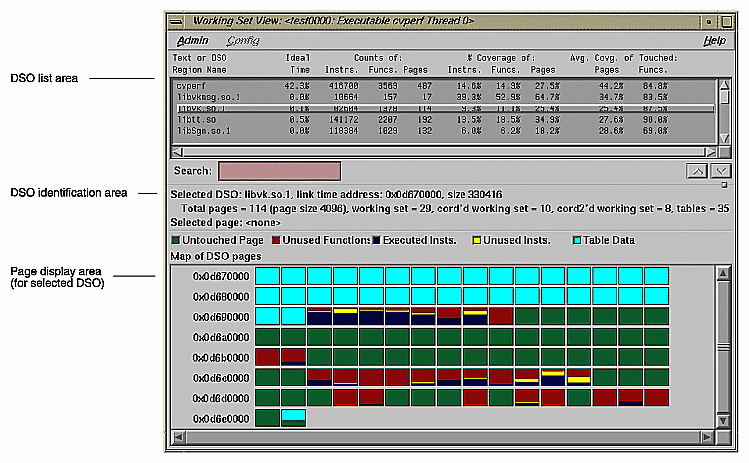Open the Config menu
The height and width of the screenshot is (463, 749).
pos(243,41)
